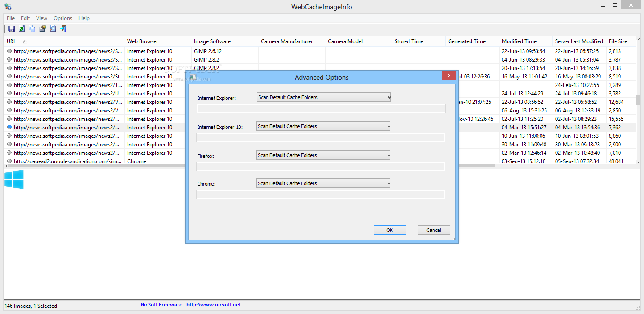Screen dimensions: 644x314
Task: Sort by the Image Software column header
Action: [225, 41]
